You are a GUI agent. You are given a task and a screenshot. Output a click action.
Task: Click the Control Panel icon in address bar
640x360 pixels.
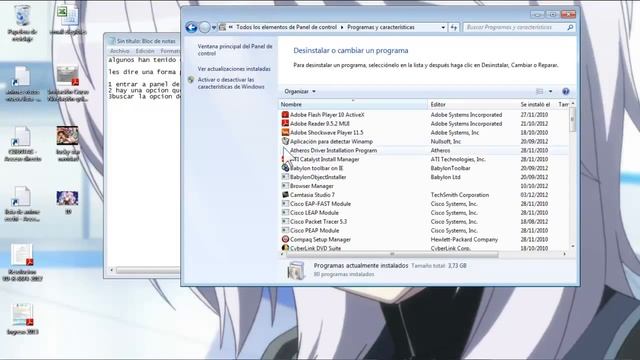point(222,27)
